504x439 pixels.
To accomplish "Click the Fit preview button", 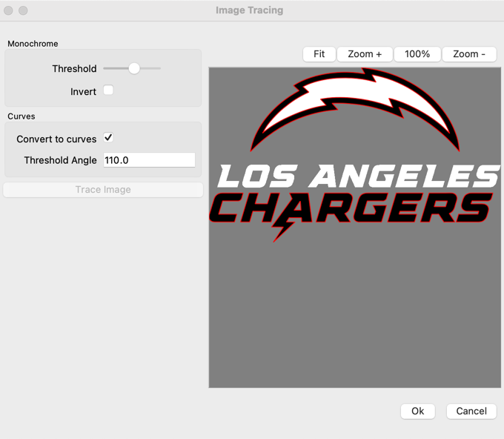I will pyautogui.click(x=319, y=54).
